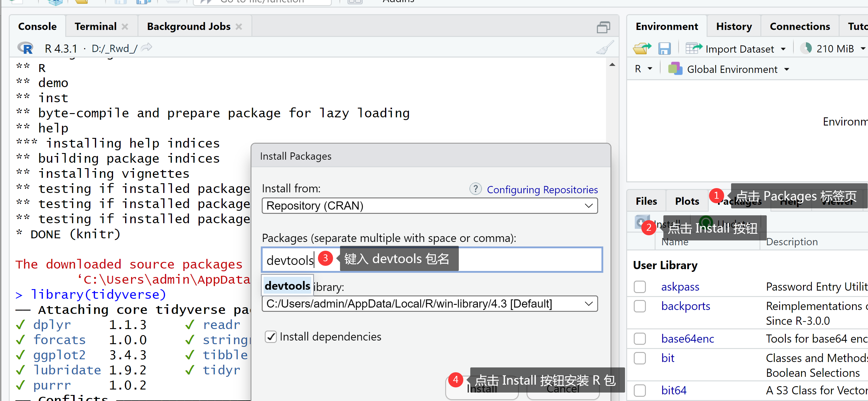The image size is (868, 401).
Task: Open the working directory arrow icon next to D:/_Rwd_/
Action: 147,47
